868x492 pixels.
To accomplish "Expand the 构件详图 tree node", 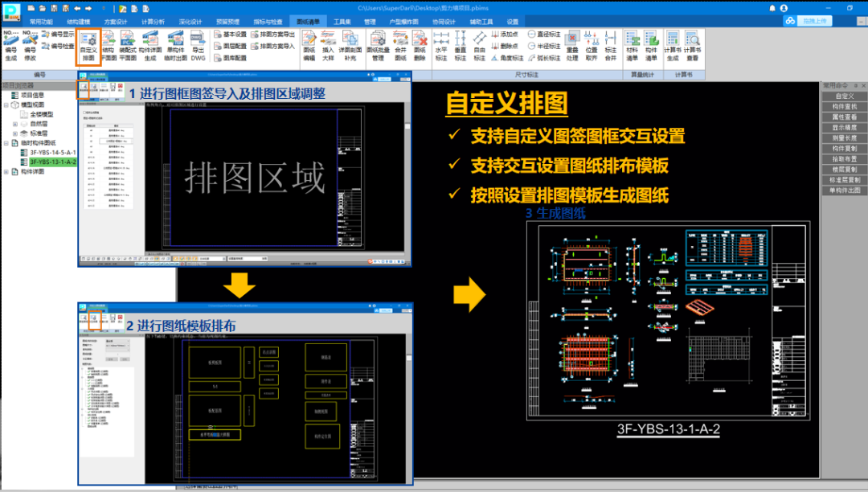I will click(x=6, y=171).
